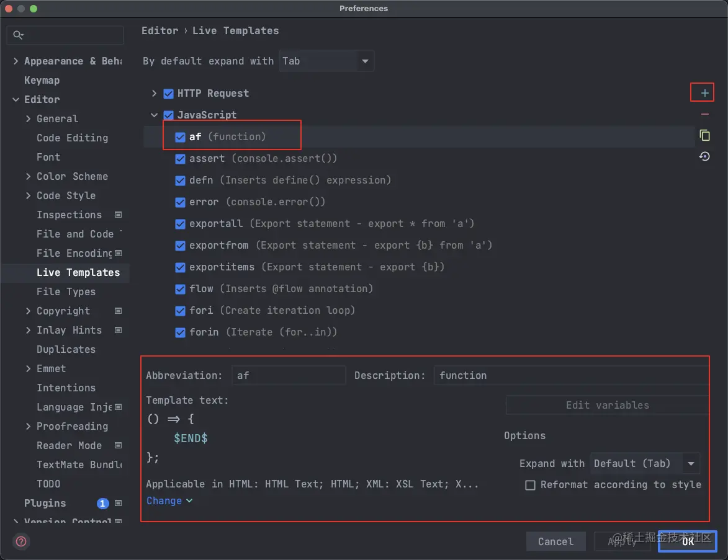Viewport: 728px width, 560px height.
Task: Uncheck the af template checkbox
Action: 180,137
